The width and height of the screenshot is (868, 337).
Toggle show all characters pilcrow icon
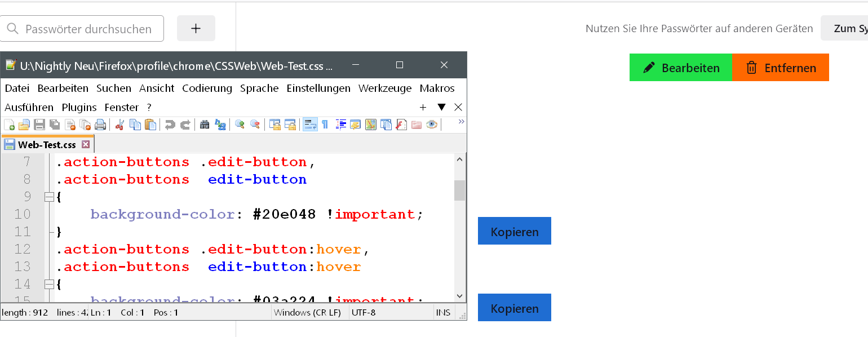click(325, 125)
